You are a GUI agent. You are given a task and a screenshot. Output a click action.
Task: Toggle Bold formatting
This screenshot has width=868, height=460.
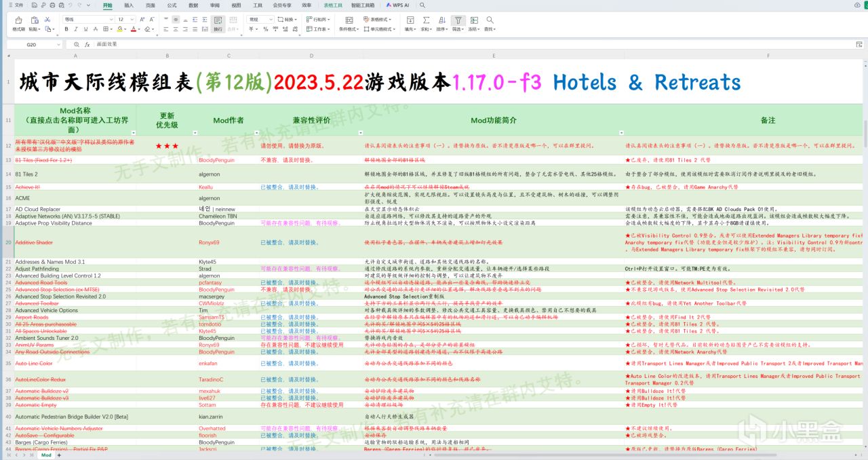pyautogui.click(x=66, y=29)
